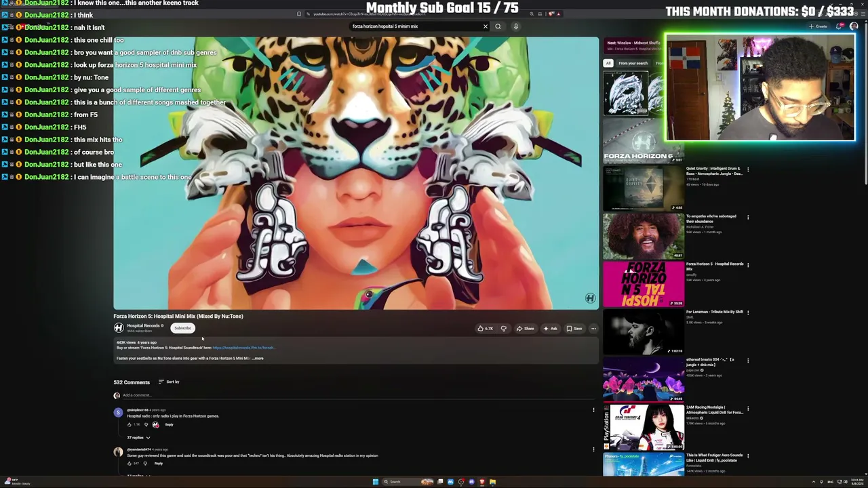The height and width of the screenshot is (488, 868).
Task: Open the video's more actions menu
Action: click(x=593, y=329)
